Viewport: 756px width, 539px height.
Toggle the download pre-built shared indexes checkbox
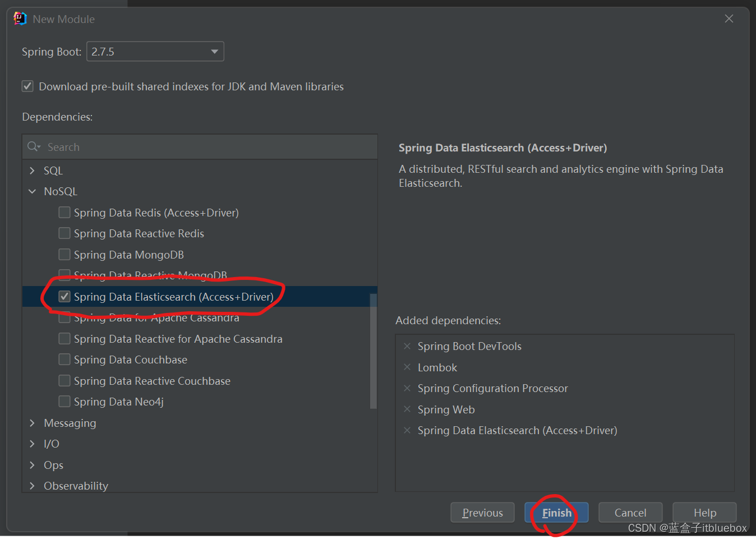[x=27, y=86]
